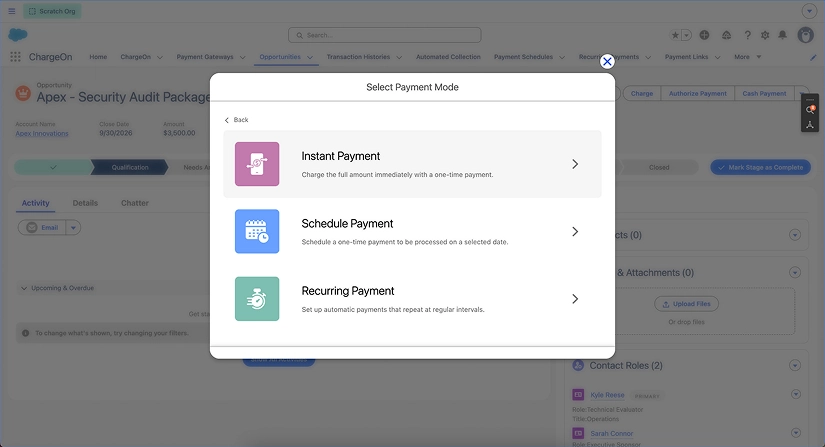Open the Sarah Connor contact link
825x447 pixels.
(611, 433)
